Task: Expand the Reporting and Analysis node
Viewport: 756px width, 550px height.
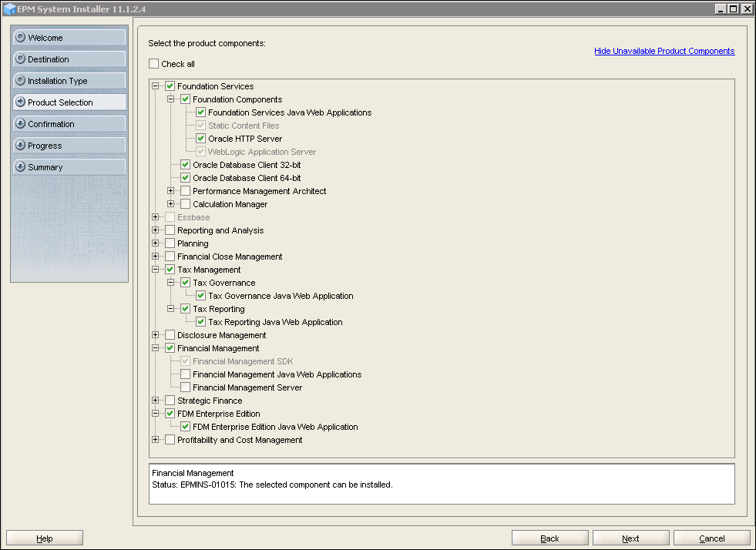Action: coord(155,230)
